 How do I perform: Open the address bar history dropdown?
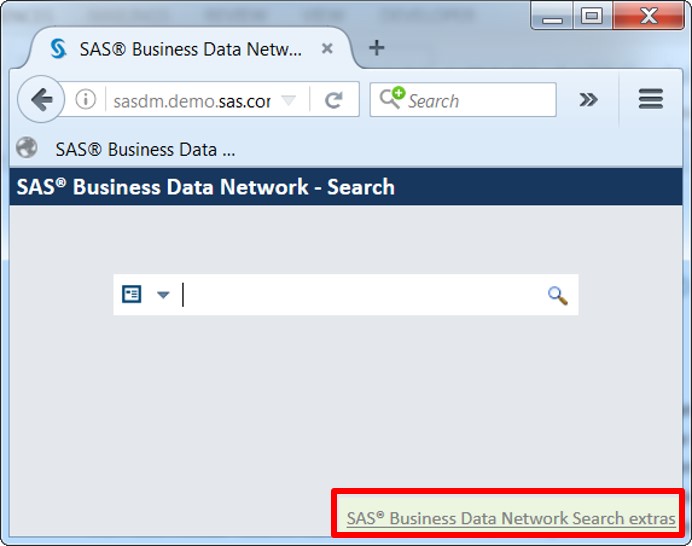point(288,100)
